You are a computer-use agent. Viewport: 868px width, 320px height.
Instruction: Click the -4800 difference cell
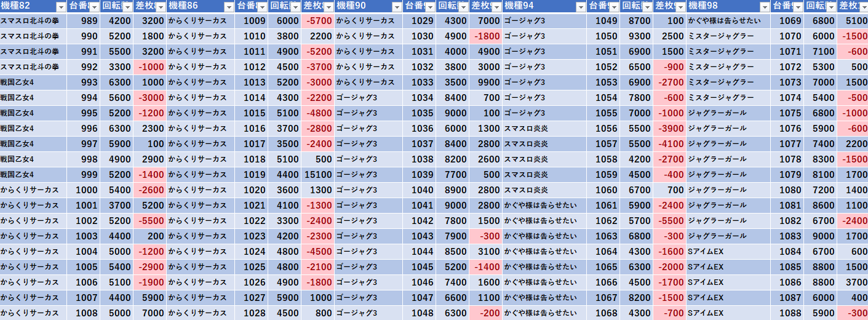coord(317,113)
